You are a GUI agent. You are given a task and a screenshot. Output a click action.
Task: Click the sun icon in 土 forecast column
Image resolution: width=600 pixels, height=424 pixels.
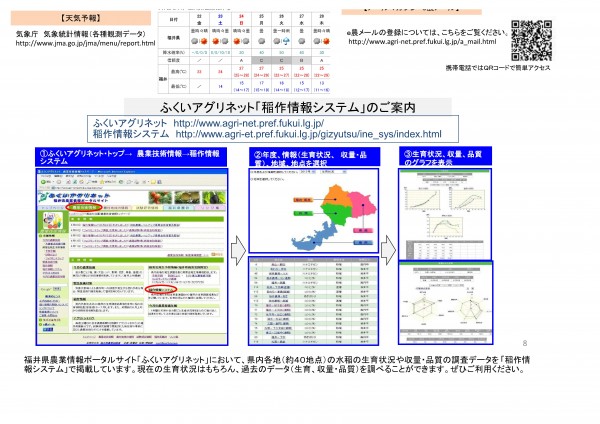[216, 41]
